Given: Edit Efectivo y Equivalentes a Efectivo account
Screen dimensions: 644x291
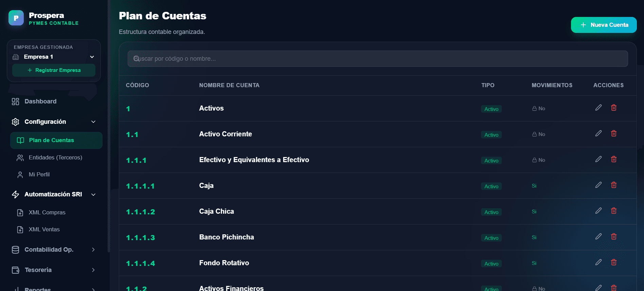Looking at the screenshot, I should click(599, 159).
